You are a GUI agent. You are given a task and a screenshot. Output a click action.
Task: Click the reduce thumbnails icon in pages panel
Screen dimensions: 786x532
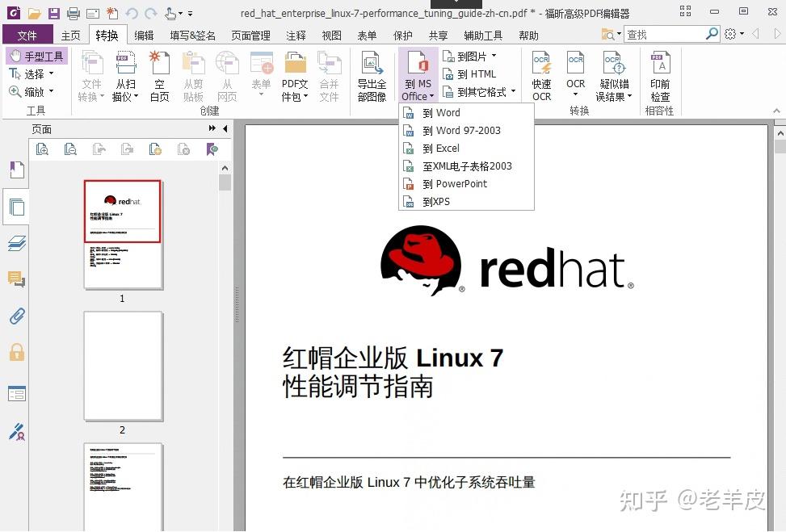point(70,149)
